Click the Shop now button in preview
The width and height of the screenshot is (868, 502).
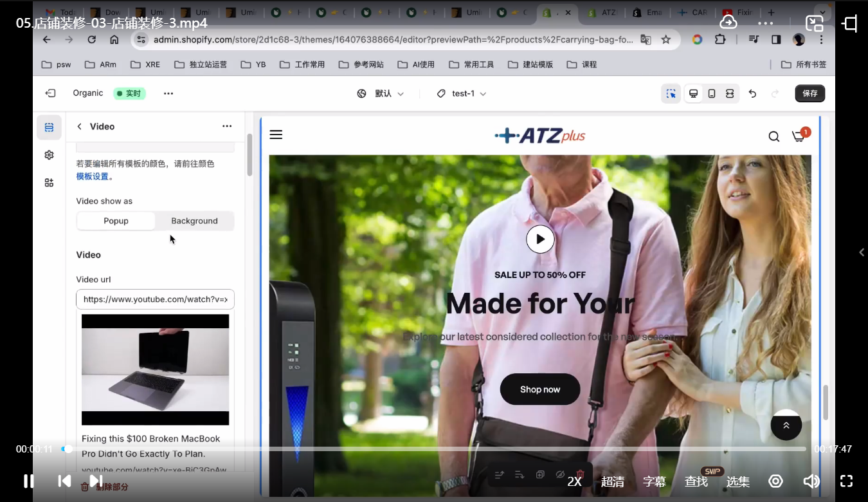pyautogui.click(x=540, y=389)
